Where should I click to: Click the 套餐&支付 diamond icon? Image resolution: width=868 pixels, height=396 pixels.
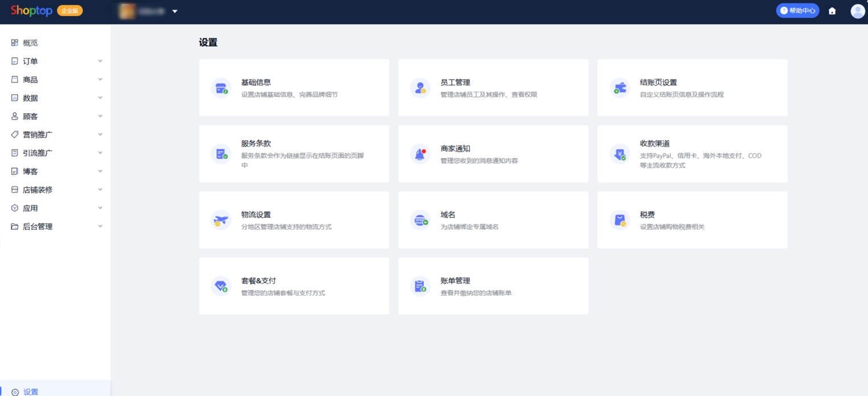click(x=221, y=286)
